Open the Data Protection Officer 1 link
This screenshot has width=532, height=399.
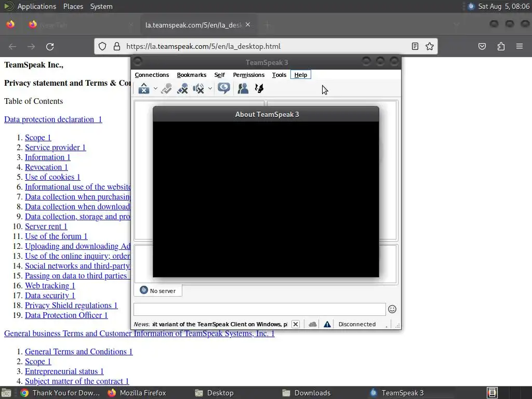click(x=66, y=315)
